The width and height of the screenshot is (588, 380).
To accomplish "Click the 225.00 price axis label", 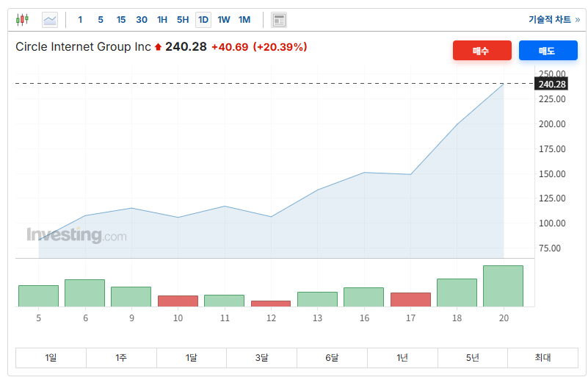I will [x=552, y=99].
